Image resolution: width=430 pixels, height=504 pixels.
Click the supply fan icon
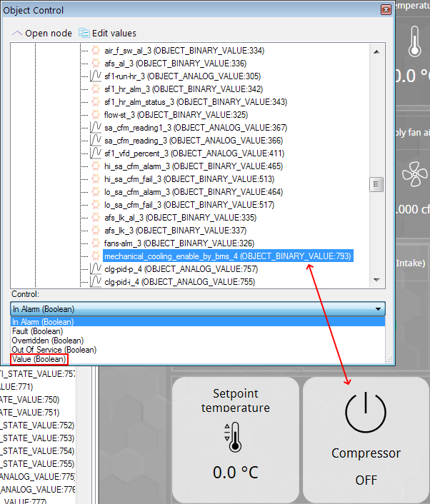point(414,173)
